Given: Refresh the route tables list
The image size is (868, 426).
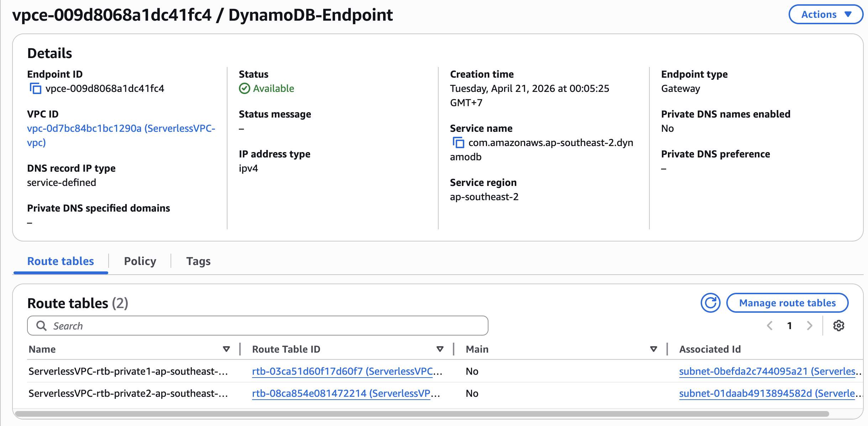Looking at the screenshot, I should point(710,303).
